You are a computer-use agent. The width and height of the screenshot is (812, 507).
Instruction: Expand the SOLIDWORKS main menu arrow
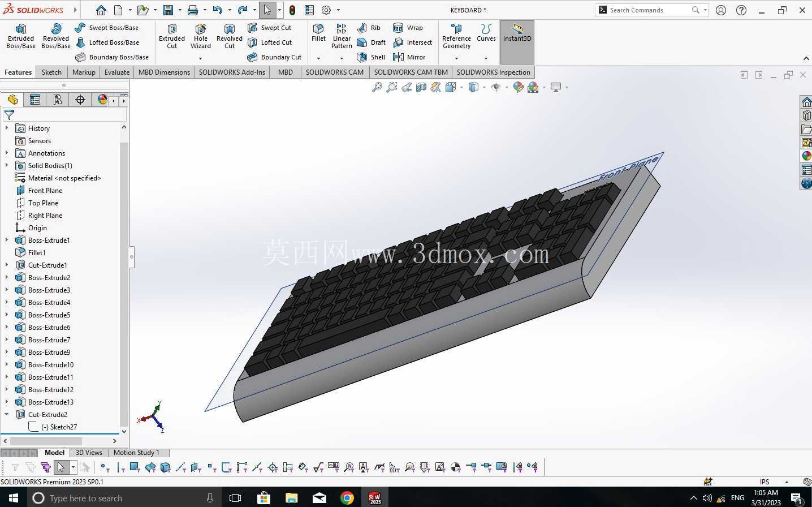[x=76, y=10]
